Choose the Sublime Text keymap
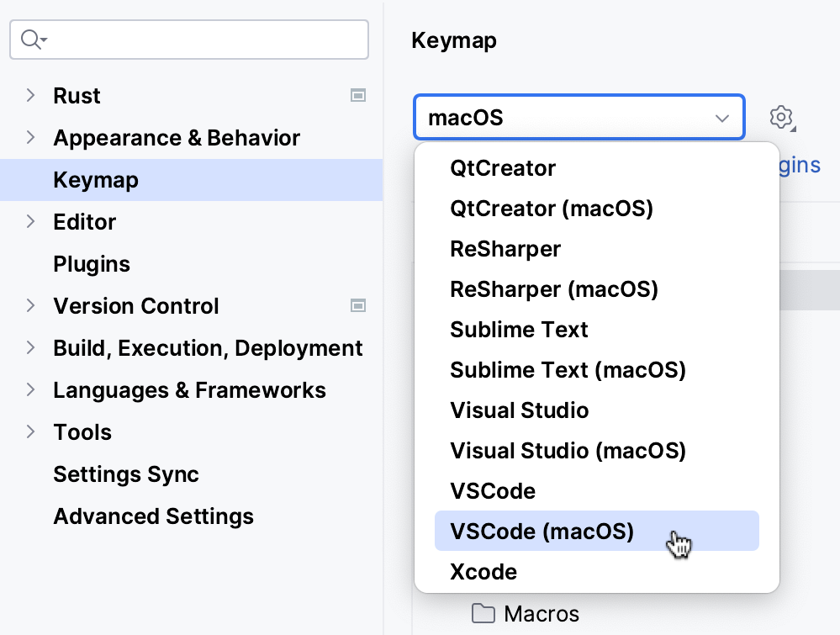Image resolution: width=840 pixels, height=635 pixels. click(x=519, y=329)
